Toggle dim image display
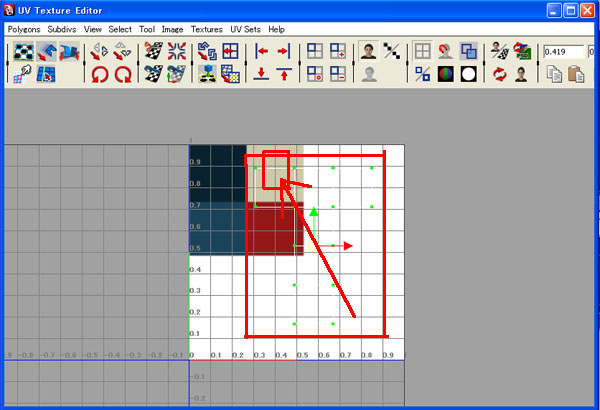 click(370, 73)
